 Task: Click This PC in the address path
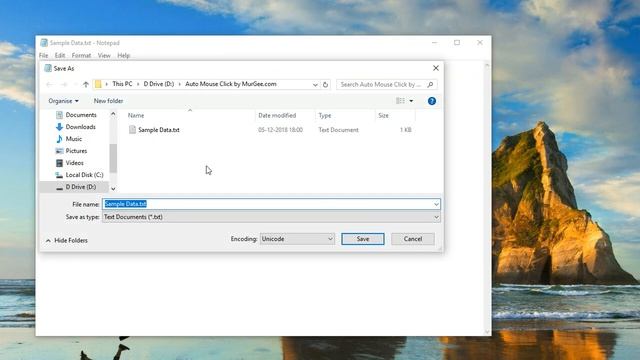[122, 84]
